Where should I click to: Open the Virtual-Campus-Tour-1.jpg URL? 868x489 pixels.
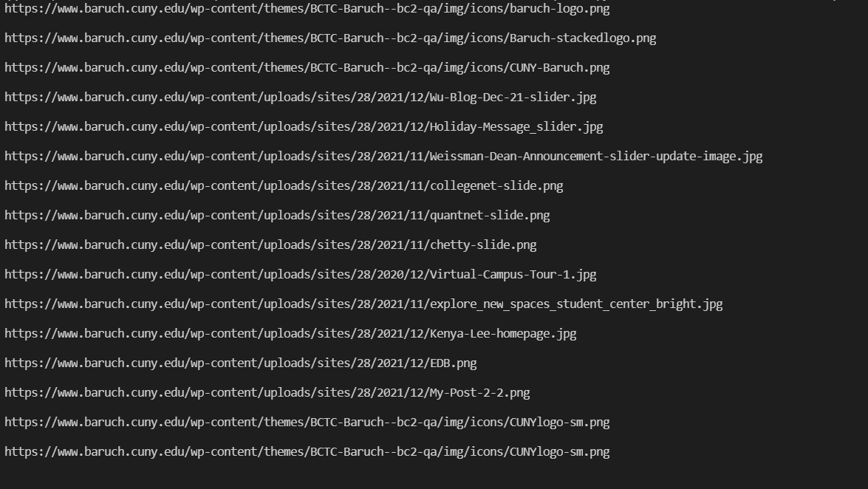pyautogui.click(x=300, y=275)
